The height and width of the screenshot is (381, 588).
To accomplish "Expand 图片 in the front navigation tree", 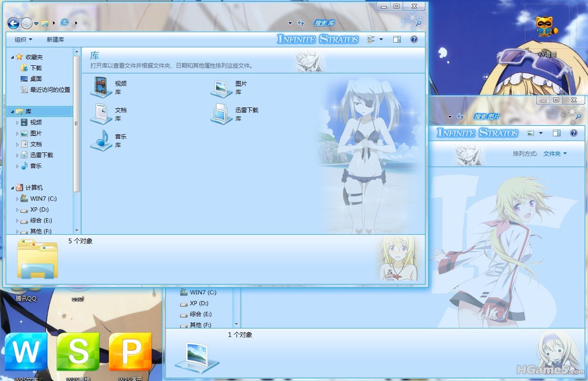I will [18, 133].
